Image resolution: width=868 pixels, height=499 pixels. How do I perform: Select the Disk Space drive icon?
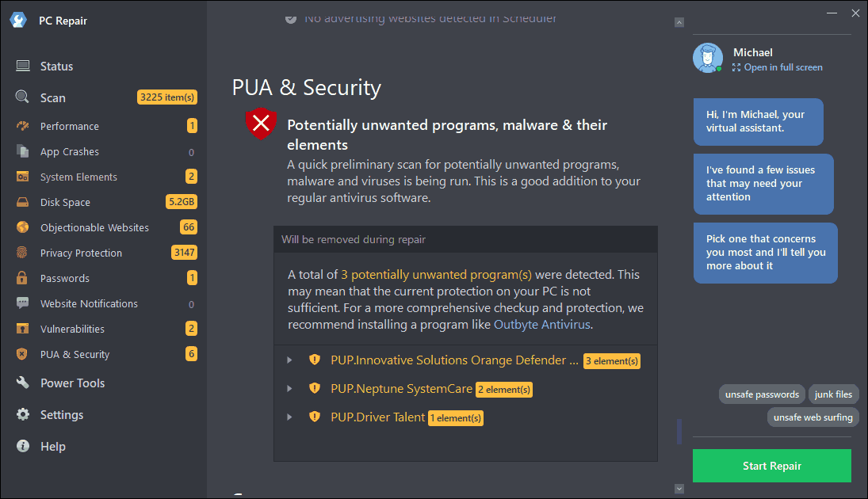click(x=23, y=202)
